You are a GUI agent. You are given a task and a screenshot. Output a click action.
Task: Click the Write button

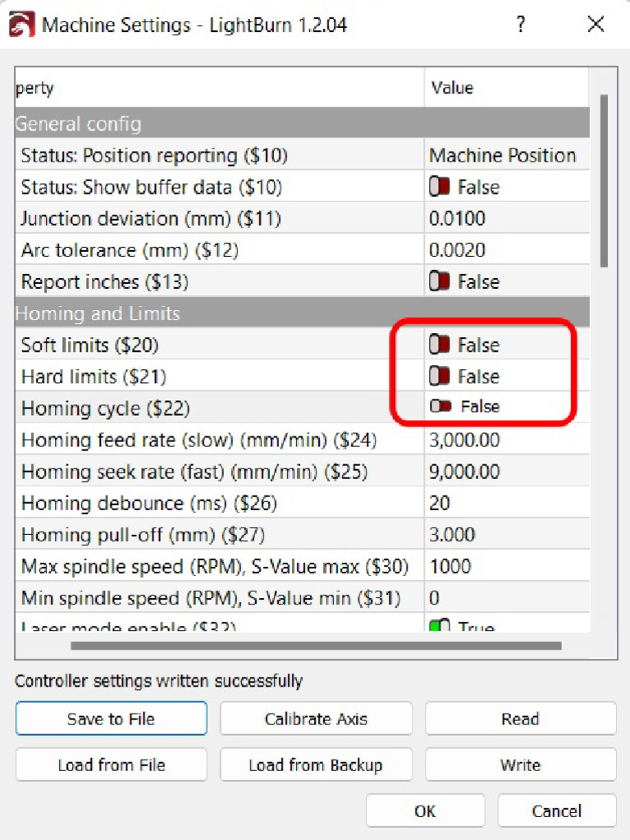[520, 765]
